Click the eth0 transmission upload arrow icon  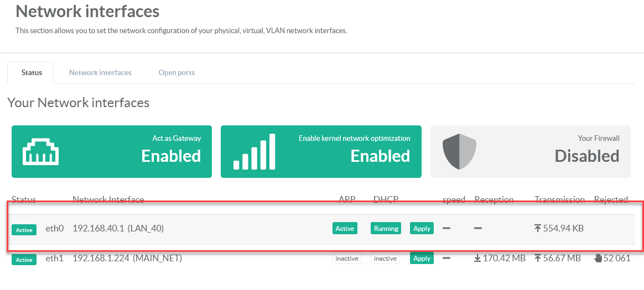click(x=538, y=228)
